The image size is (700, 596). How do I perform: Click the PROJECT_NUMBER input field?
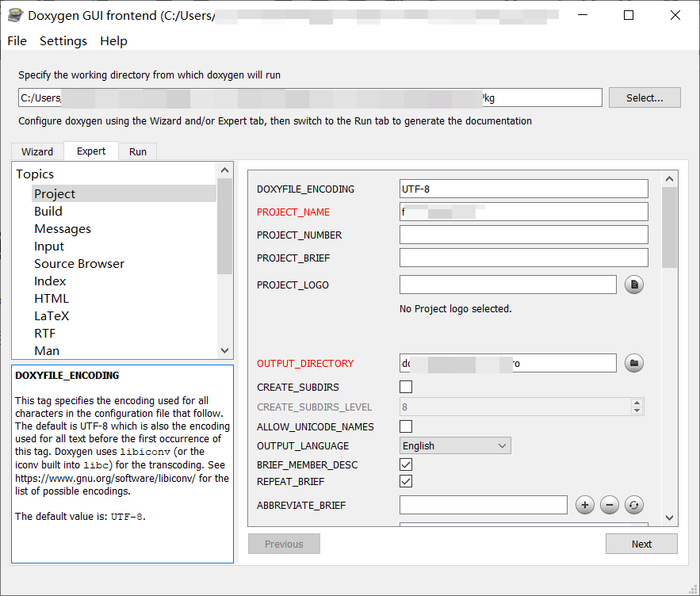point(524,235)
